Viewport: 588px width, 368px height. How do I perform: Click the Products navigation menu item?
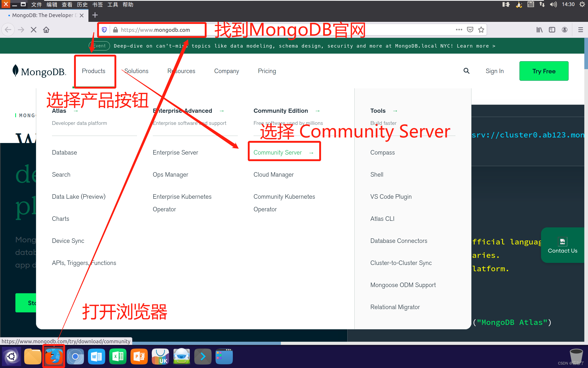93,71
